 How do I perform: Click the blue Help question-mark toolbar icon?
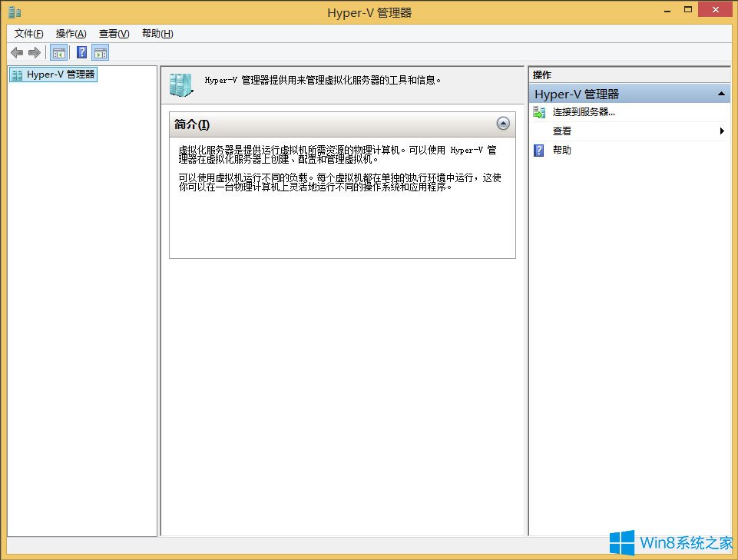pyautogui.click(x=82, y=52)
